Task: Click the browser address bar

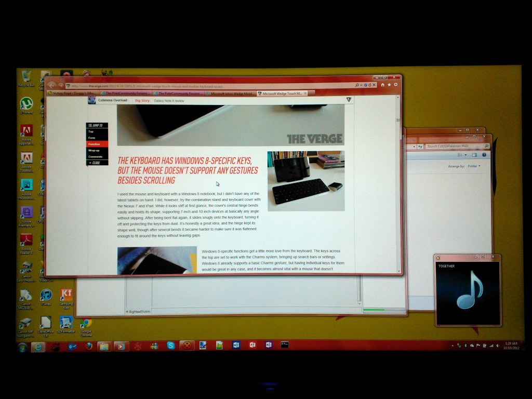Action: 208,86
